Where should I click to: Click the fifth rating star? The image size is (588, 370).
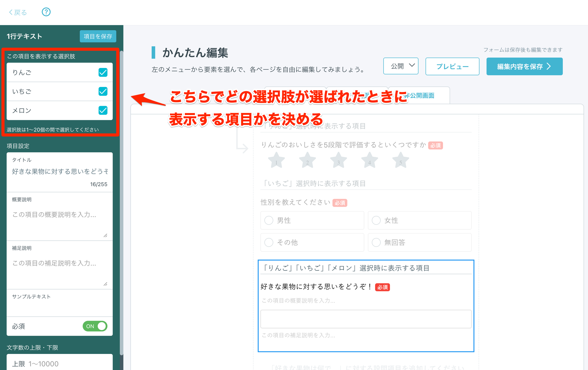[x=401, y=160]
